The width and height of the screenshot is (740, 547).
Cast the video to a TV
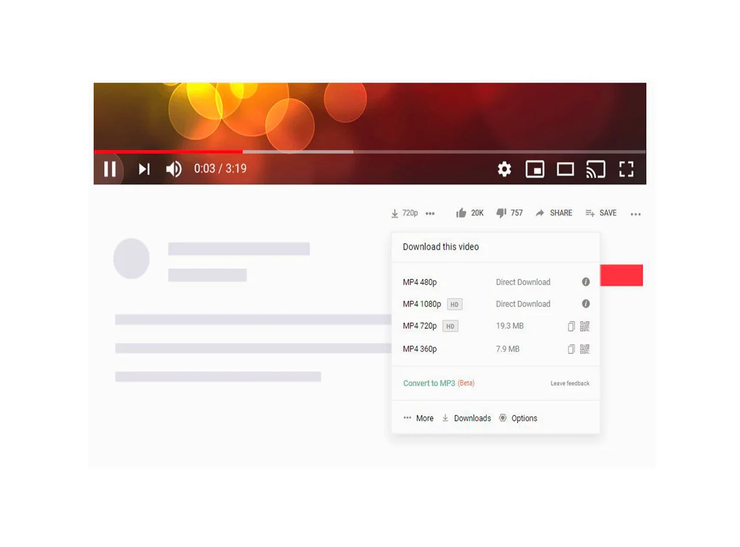(x=596, y=169)
